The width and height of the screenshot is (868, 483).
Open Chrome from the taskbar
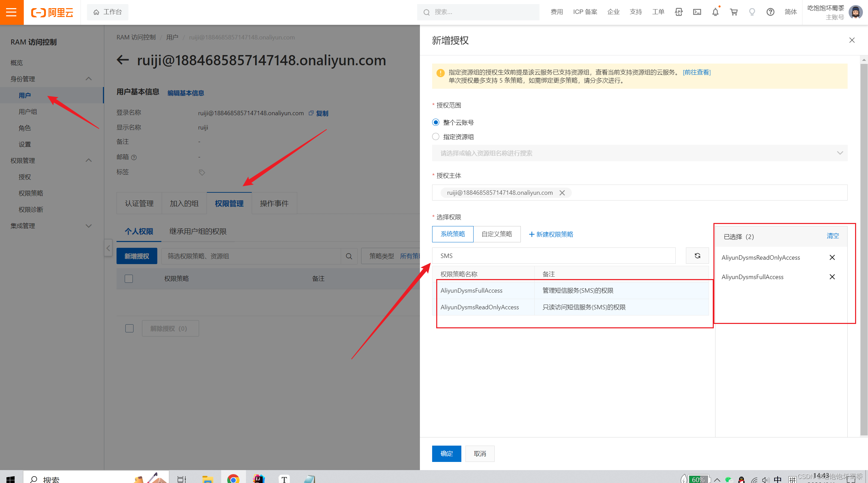[233, 479]
